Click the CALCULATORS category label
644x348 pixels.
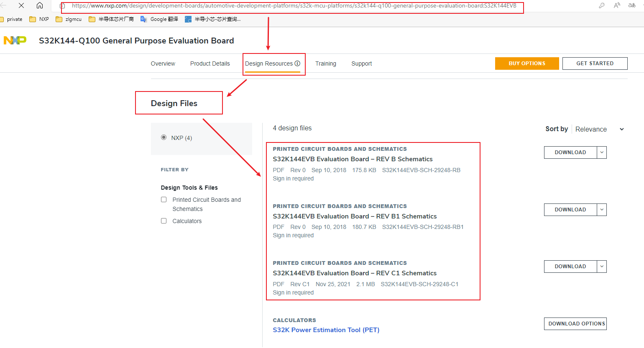pyautogui.click(x=294, y=320)
